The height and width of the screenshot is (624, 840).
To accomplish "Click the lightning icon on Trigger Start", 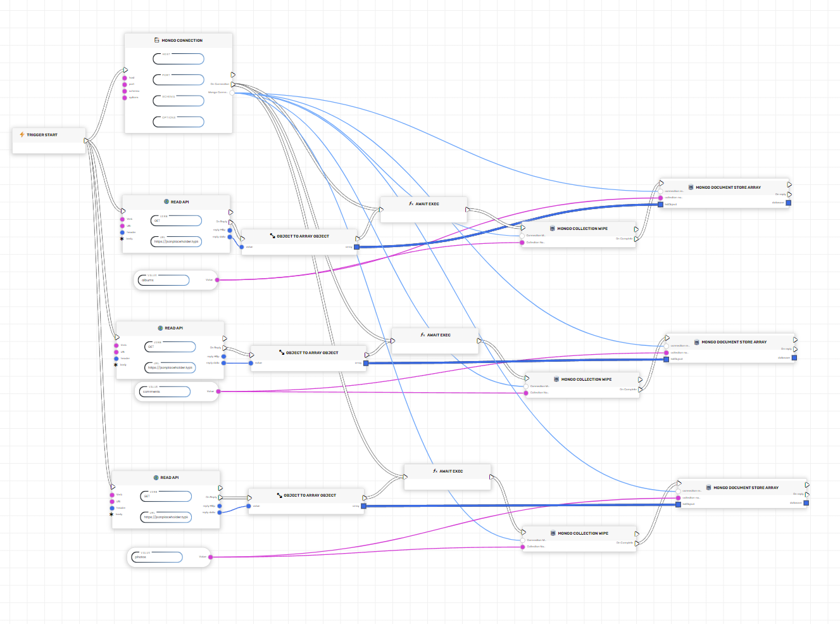I will [22, 135].
